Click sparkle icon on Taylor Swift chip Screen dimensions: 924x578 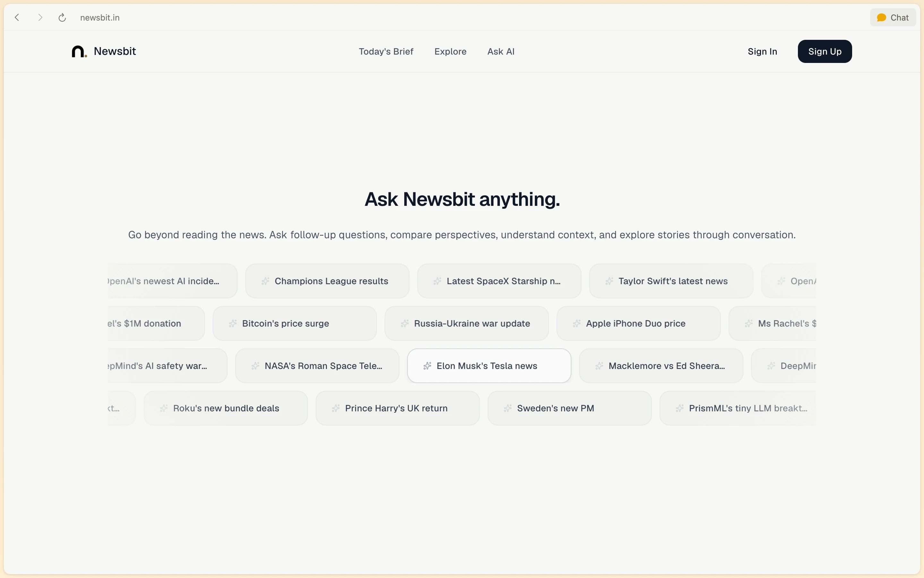tap(609, 281)
